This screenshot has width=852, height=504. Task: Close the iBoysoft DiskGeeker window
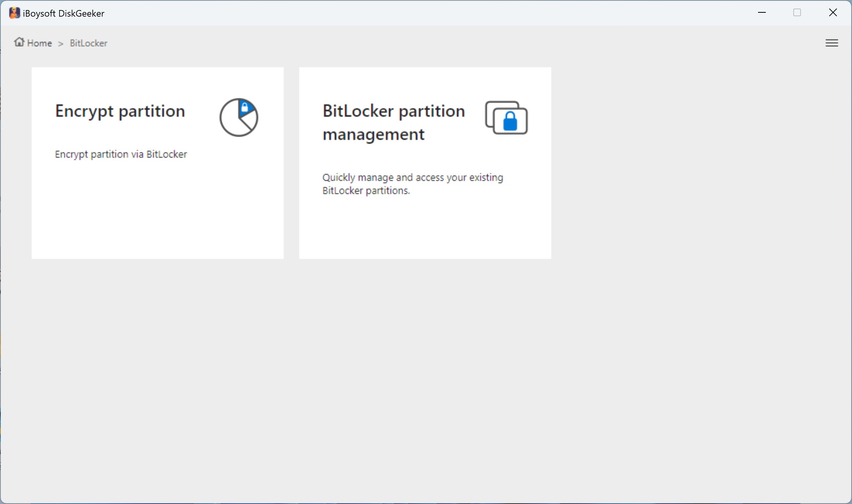point(833,13)
